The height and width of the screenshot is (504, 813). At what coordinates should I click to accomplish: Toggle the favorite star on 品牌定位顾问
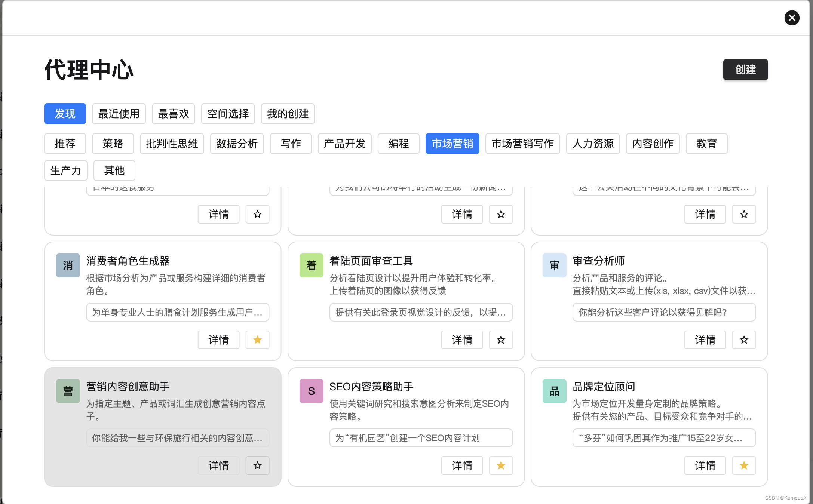pyautogui.click(x=744, y=465)
